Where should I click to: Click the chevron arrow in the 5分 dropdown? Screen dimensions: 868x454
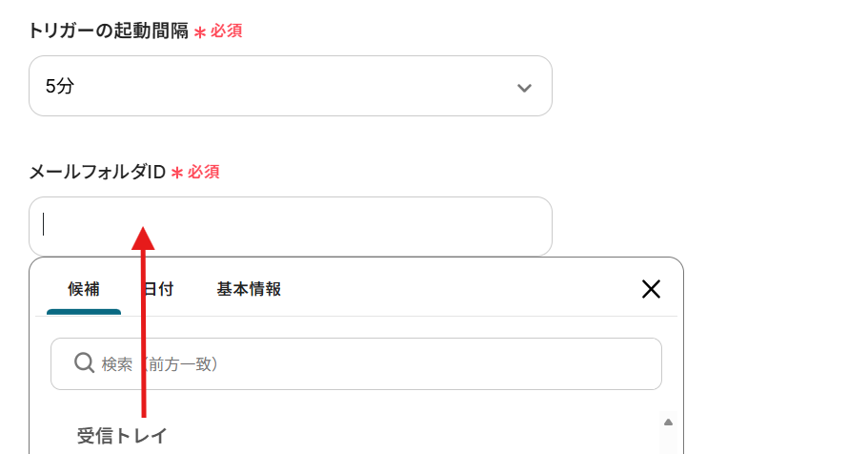click(523, 88)
